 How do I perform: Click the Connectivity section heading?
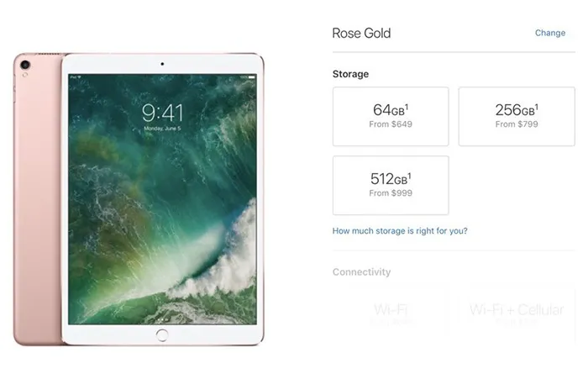coord(361,272)
